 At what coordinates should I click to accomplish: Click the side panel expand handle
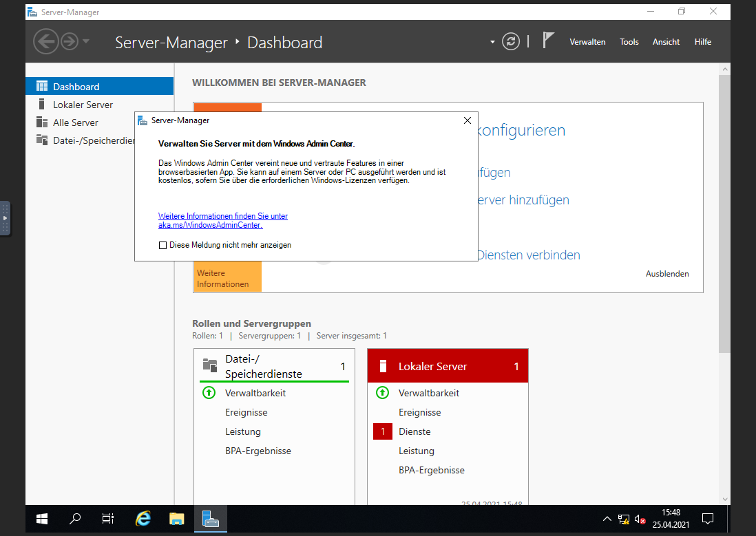[x=5, y=218]
